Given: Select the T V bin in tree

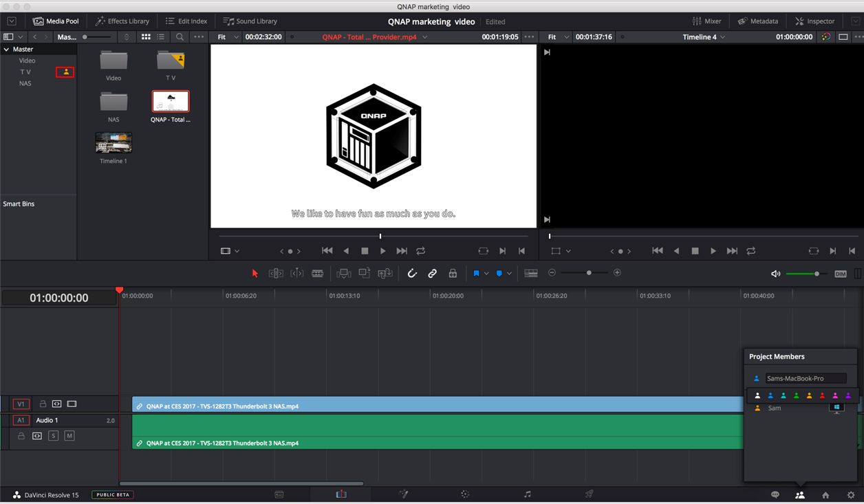Looking at the screenshot, I should [x=25, y=72].
